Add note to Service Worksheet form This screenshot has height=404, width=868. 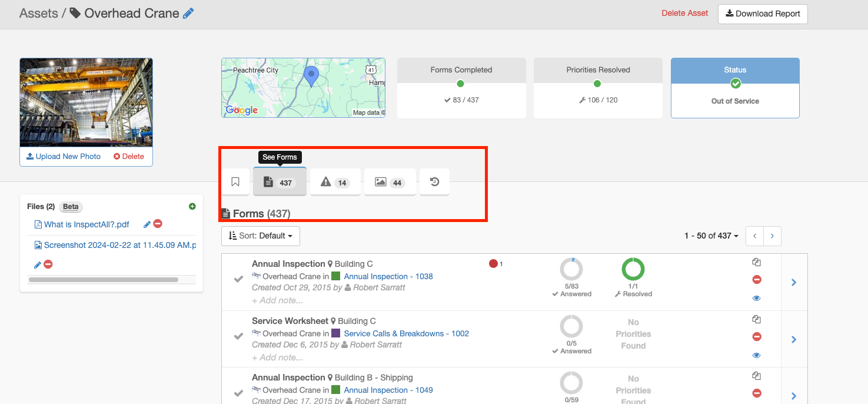tap(277, 357)
